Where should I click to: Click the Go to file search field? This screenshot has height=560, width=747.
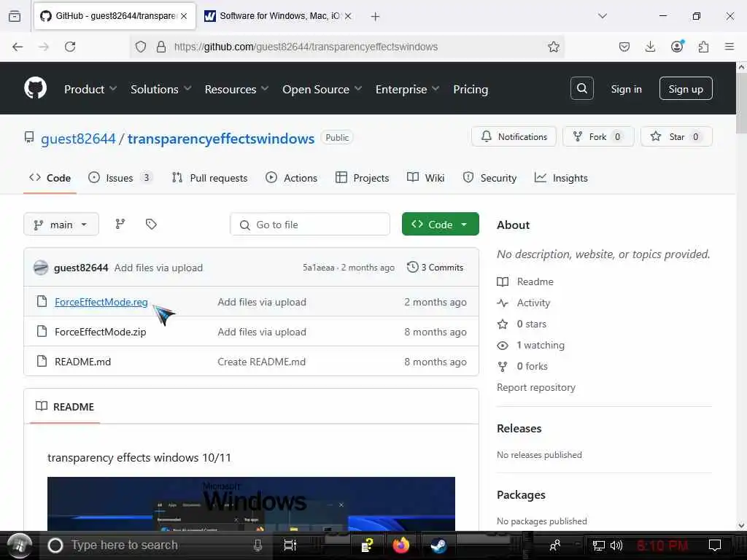point(309,225)
